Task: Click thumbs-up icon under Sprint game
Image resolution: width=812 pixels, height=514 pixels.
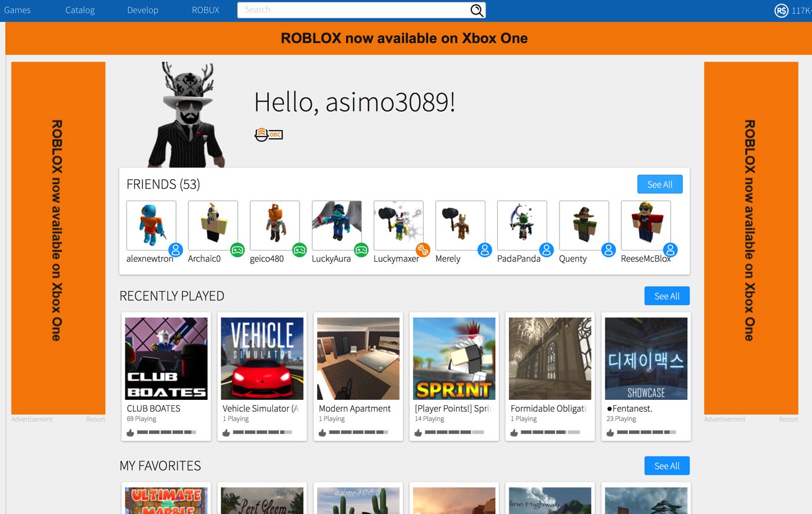Action: [418, 432]
